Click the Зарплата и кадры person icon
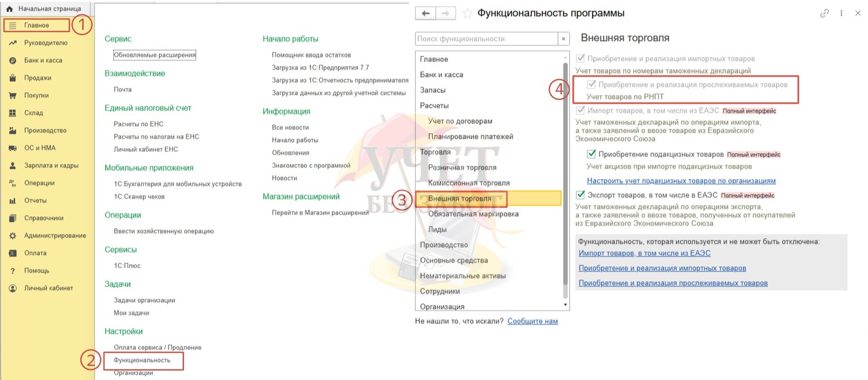Image resolution: width=868 pixels, height=380 pixels. click(13, 165)
